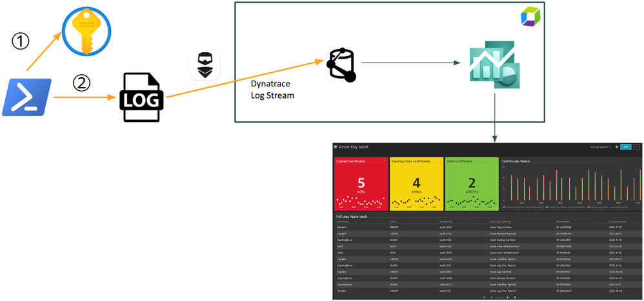This screenshot has width=644, height=301.
Task: Click the VaultName column header
Action: coord(446,222)
